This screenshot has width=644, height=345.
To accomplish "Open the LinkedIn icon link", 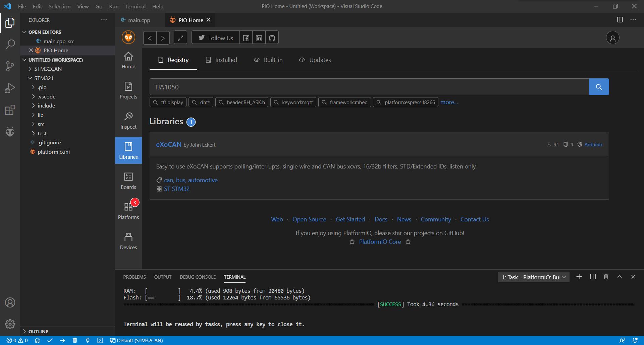I will coord(259,38).
